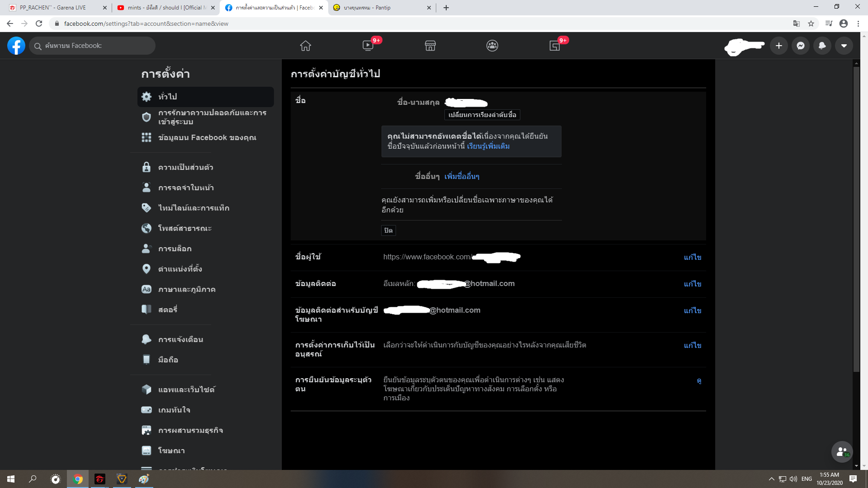Show hidden system tray icons chevron

(771, 479)
